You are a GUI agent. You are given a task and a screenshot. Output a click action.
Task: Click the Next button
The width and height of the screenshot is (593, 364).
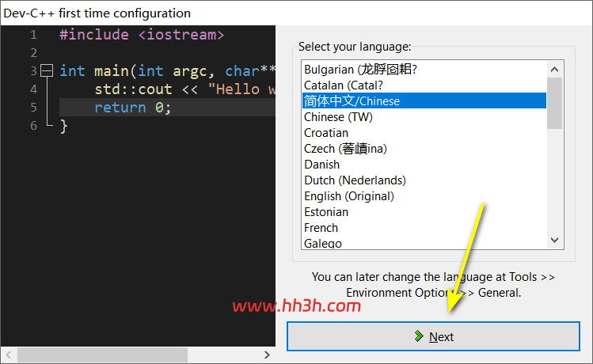433,336
